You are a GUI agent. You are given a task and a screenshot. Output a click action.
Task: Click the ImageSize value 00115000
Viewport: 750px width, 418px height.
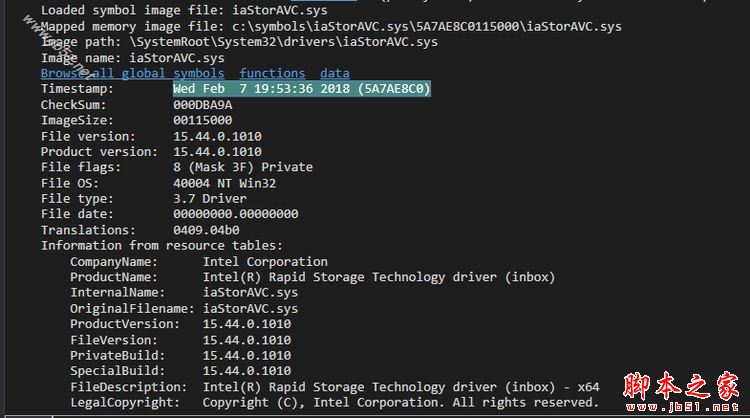203,120
